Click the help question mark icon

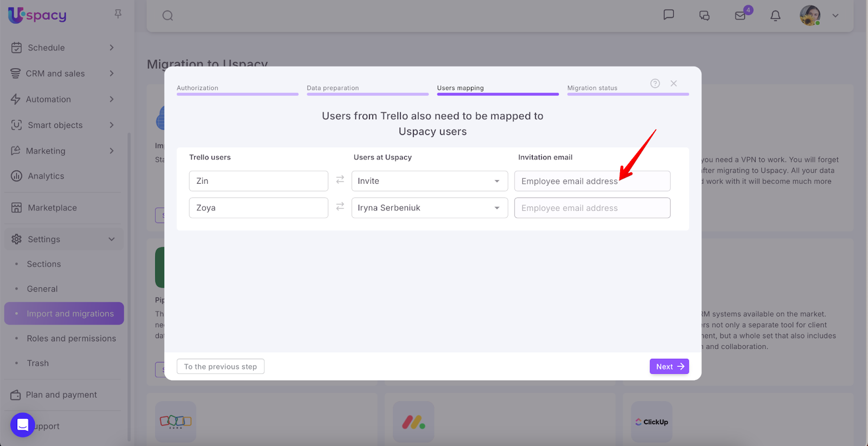655,83
